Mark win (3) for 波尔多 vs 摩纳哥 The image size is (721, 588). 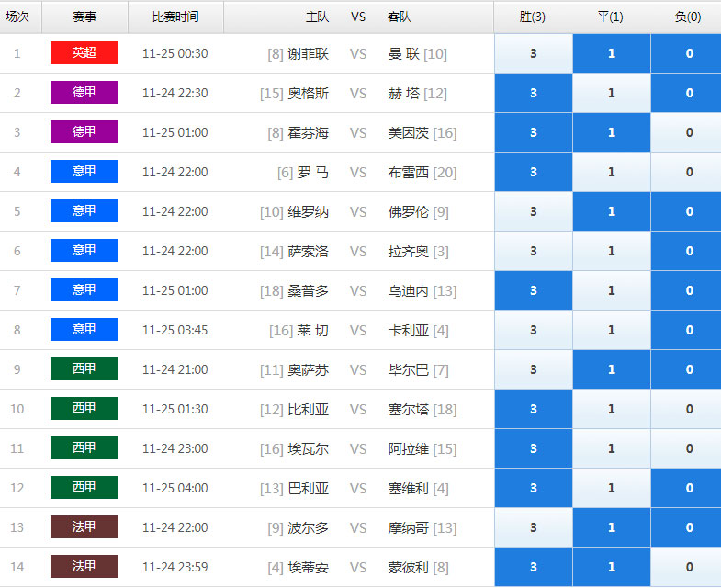tap(534, 528)
